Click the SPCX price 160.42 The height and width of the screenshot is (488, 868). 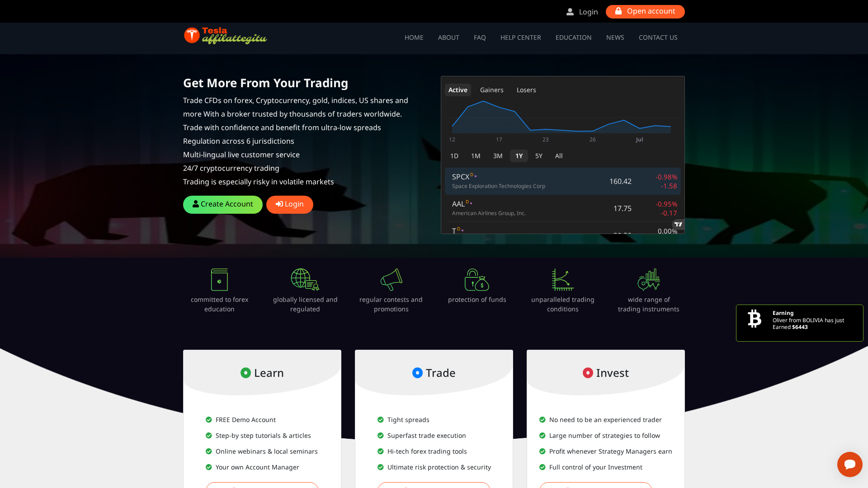click(620, 181)
